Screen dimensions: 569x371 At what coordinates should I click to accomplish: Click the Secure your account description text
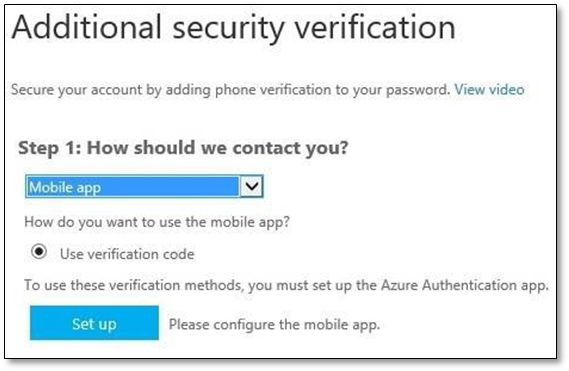click(231, 90)
